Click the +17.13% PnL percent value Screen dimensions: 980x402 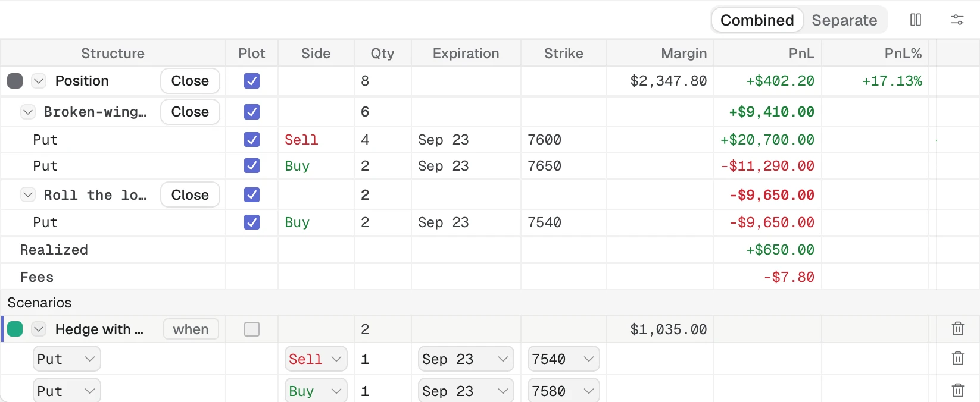click(892, 81)
